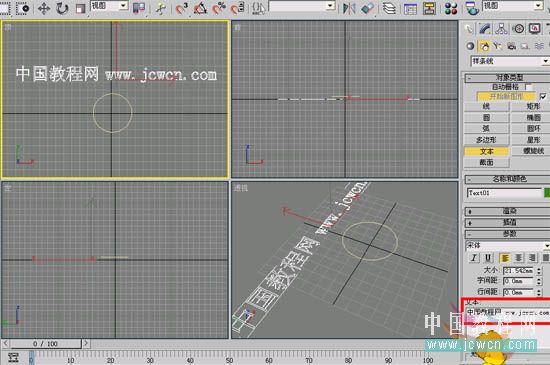
Task: Click the 圆 shape button
Action: (x=486, y=117)
